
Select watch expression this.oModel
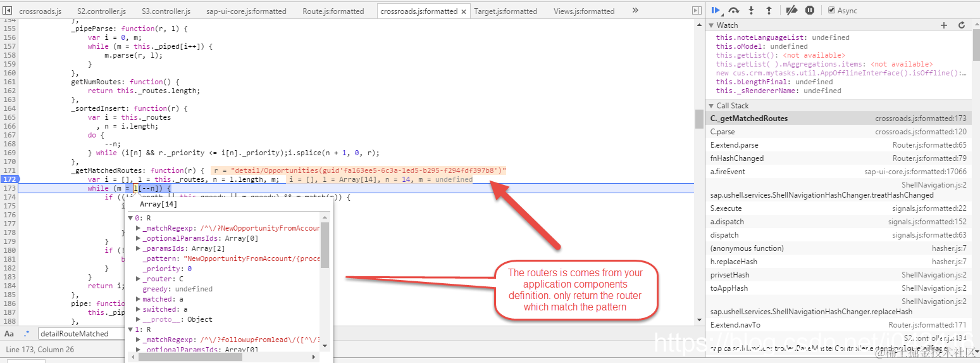(x=762, y=46)
